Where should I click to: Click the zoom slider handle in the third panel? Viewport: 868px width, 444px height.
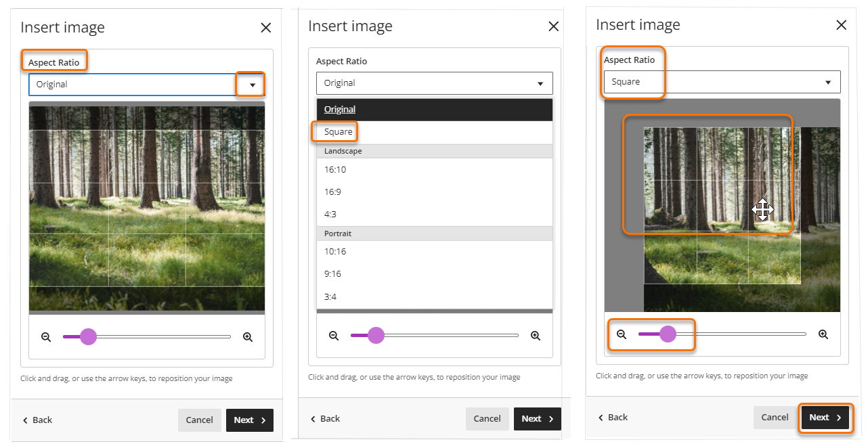[668, 334]
